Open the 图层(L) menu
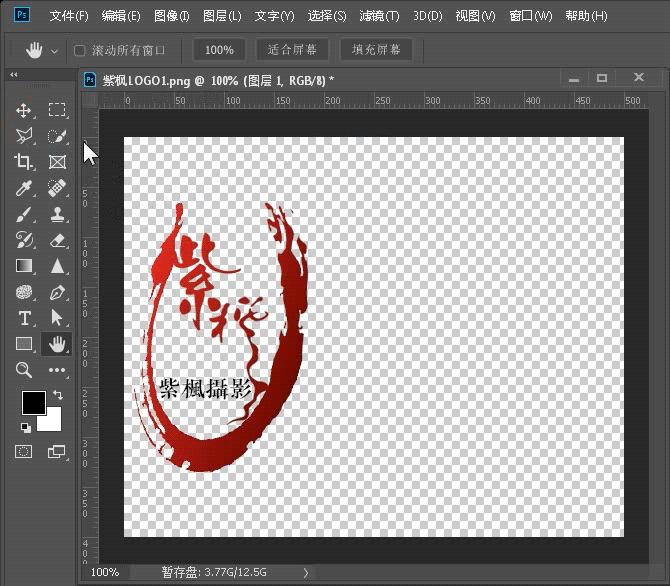Screen dimensions: 670x586 [222, 16]
